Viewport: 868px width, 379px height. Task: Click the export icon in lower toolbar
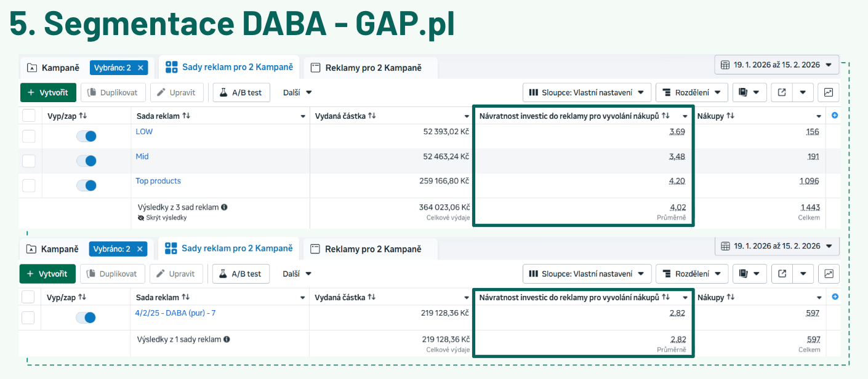(782, 274)
